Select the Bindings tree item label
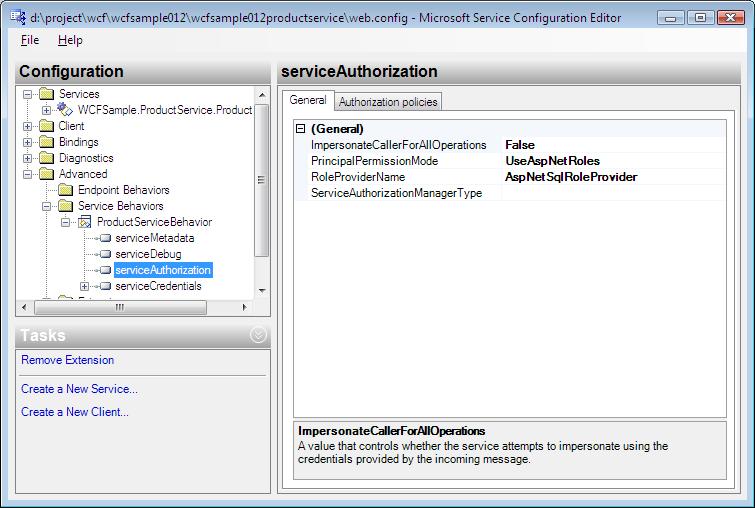 pyautogui.click(x=78, y=142)
